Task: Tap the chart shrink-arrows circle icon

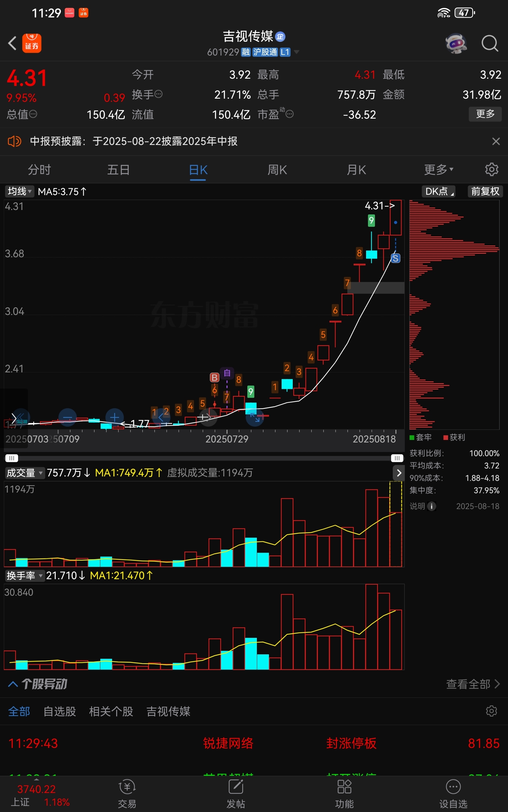Action: (x=255, y=418)
